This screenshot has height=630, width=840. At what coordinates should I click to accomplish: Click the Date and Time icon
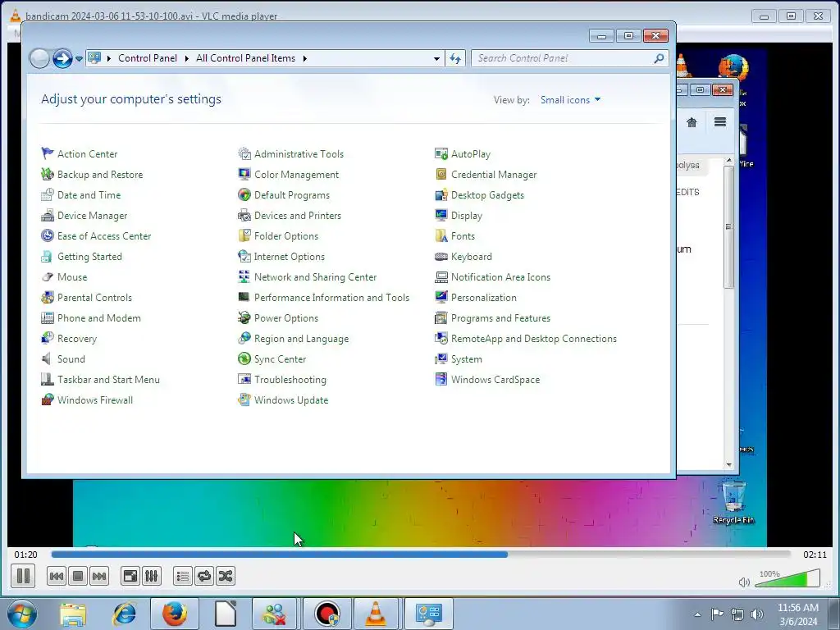coord(47,194)
